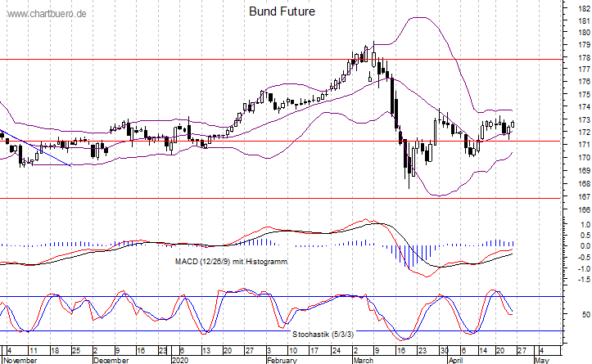This screenshot has height=364, width=592.
Task: Select price axis value 175
Action: point(584,95)
